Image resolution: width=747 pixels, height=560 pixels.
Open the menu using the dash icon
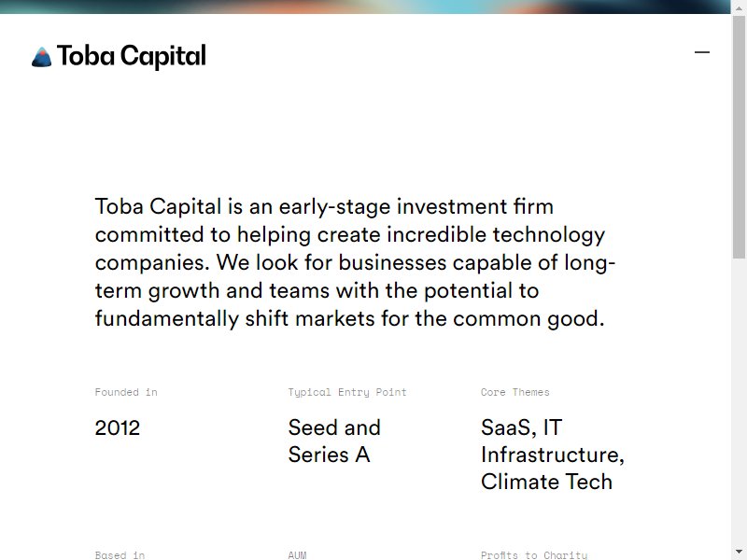pos(702,52)
